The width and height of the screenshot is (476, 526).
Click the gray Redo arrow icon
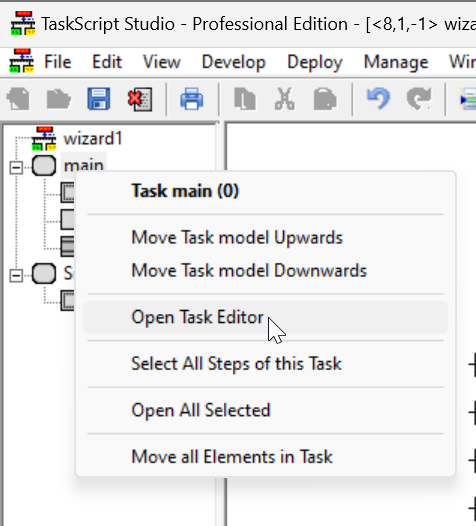[x=419, y=99]
